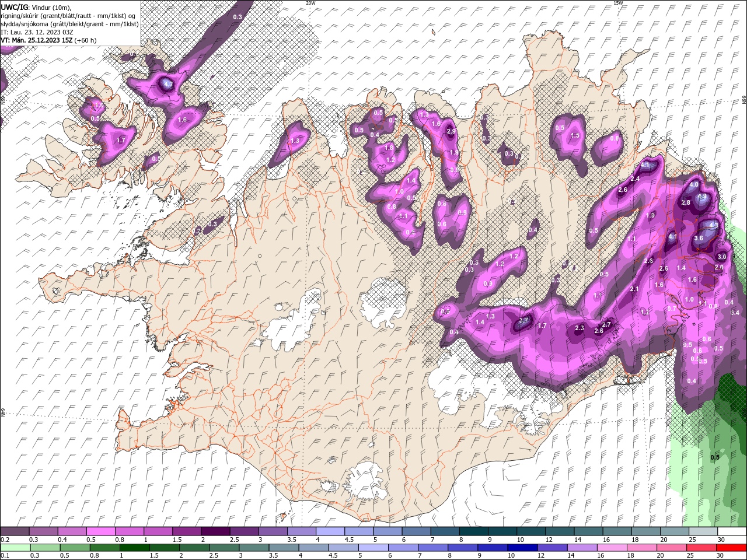Click the 3.0 snowfall value on east coast
This screenshot has width=747, height=560.
click(721, 257)
